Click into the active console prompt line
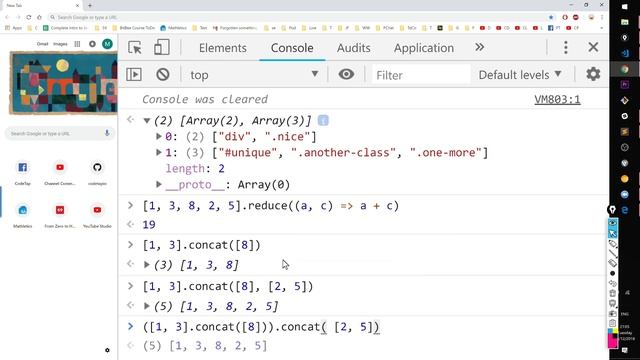 click(x=261, y=327)
